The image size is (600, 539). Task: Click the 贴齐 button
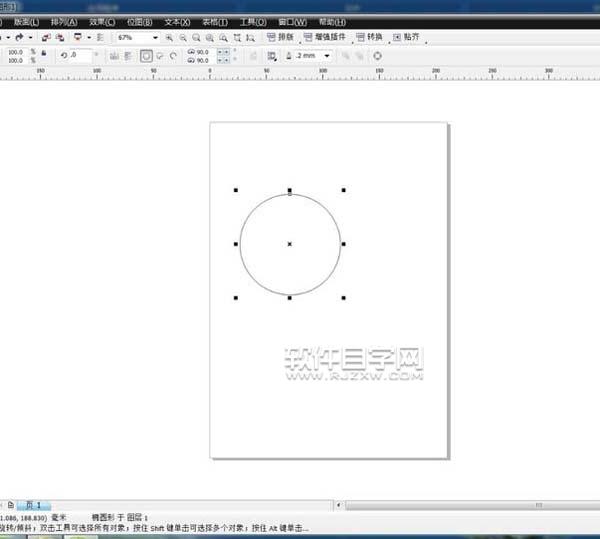tap(411, 37)
